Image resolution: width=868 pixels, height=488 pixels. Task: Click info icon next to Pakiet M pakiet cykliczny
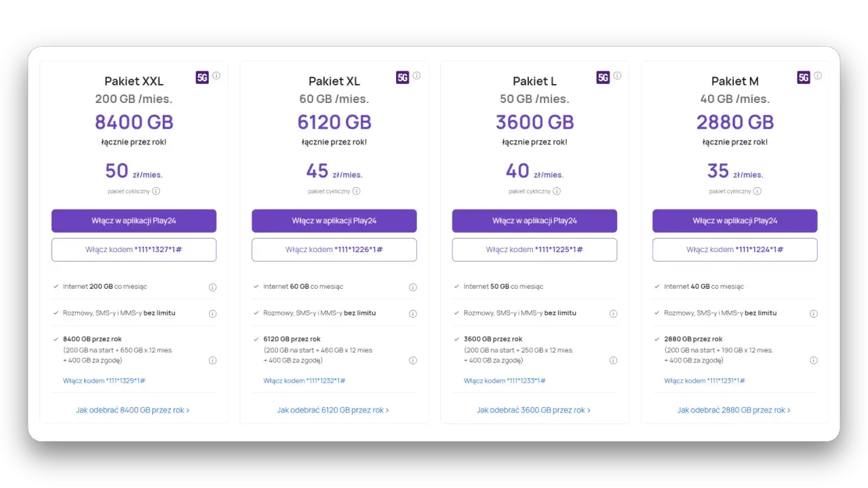(757, 191)
